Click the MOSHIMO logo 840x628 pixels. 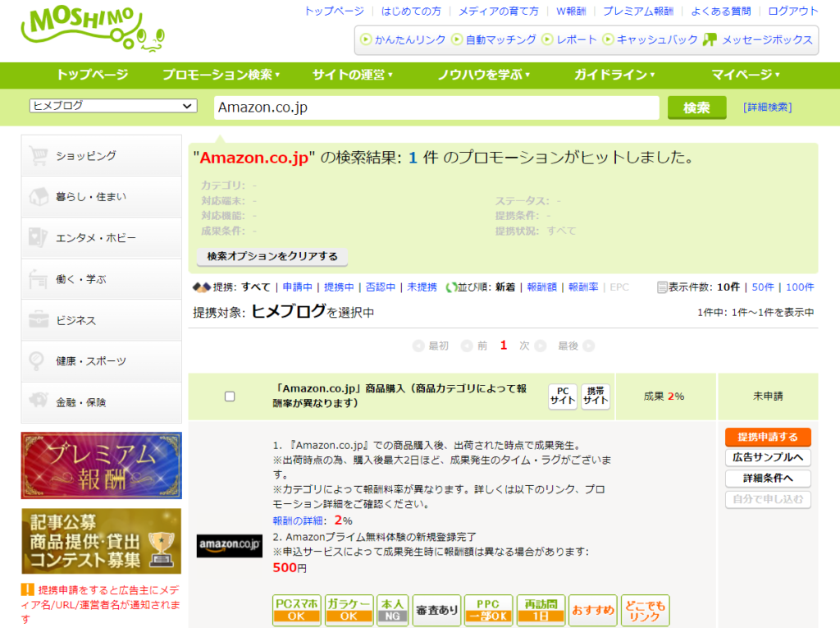click(x=92, y=30)
